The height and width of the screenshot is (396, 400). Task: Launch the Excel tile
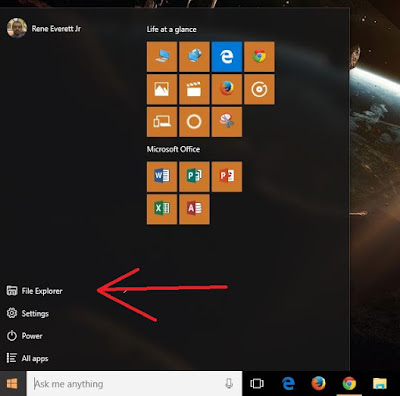coord(162,209)
